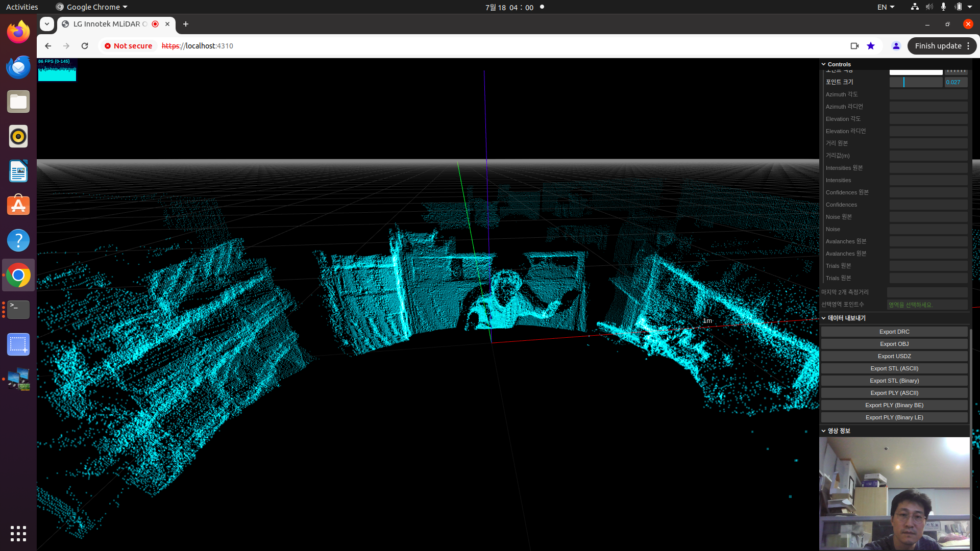Select Export USDZ format
The width and height of the screenshot is (980, 551).
894,356
